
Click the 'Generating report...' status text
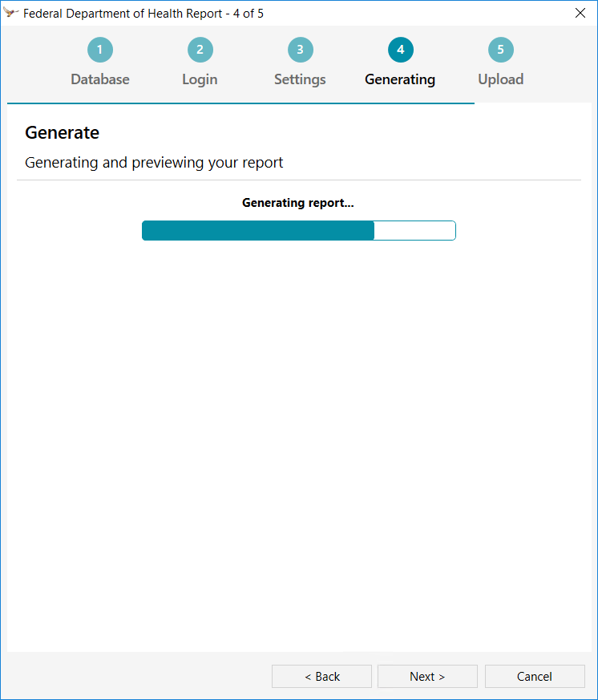tap(298, 203)
